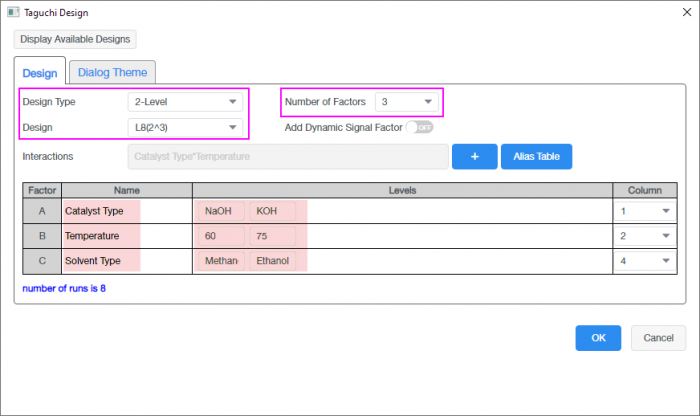The height and width of the screenshot is (416, 700).
Task: Click the Name column header
Action: [x=127, y=191]
